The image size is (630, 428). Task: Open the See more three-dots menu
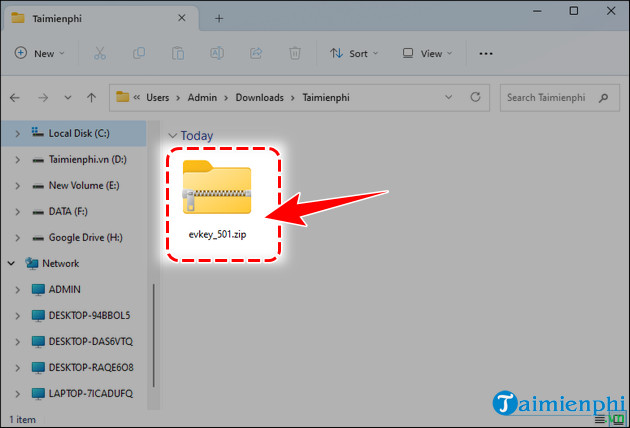(486, 53)
